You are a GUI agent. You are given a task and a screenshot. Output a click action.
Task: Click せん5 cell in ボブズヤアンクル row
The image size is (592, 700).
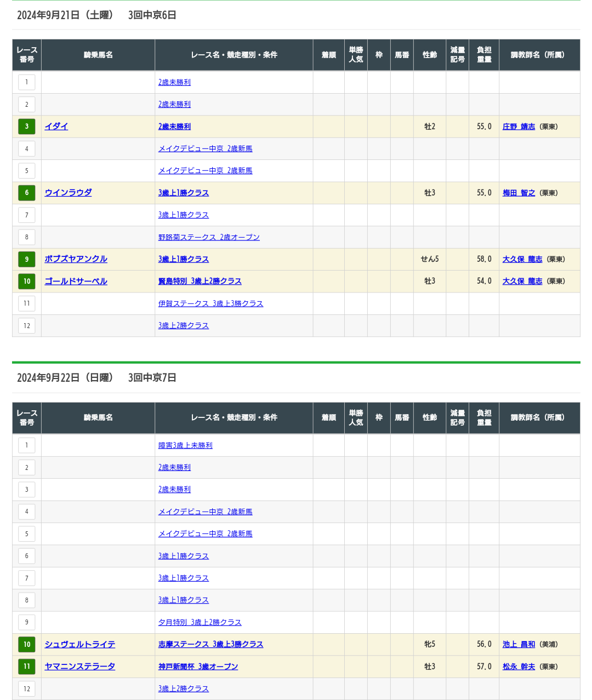(430, 259)
